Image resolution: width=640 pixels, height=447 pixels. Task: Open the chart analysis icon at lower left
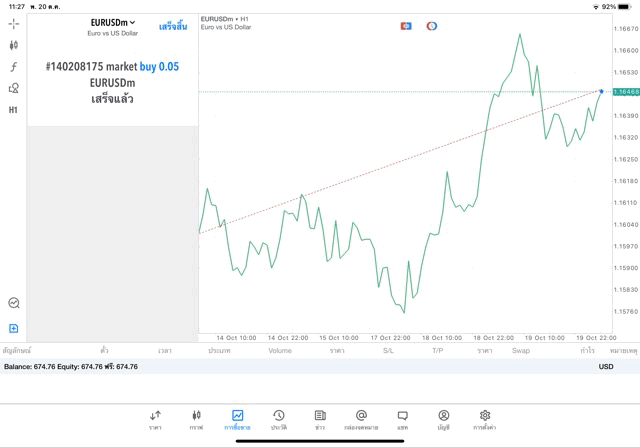coord(13,303)
